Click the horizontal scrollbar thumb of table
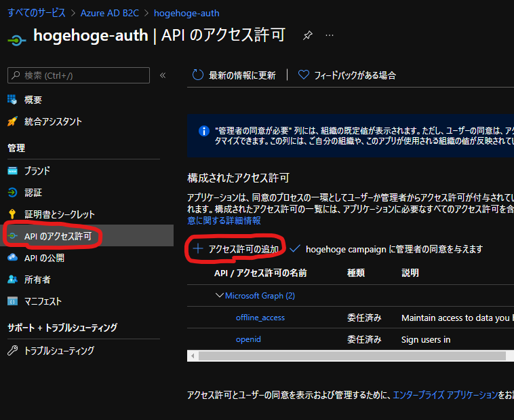514x420 pixels. (353, 356)
